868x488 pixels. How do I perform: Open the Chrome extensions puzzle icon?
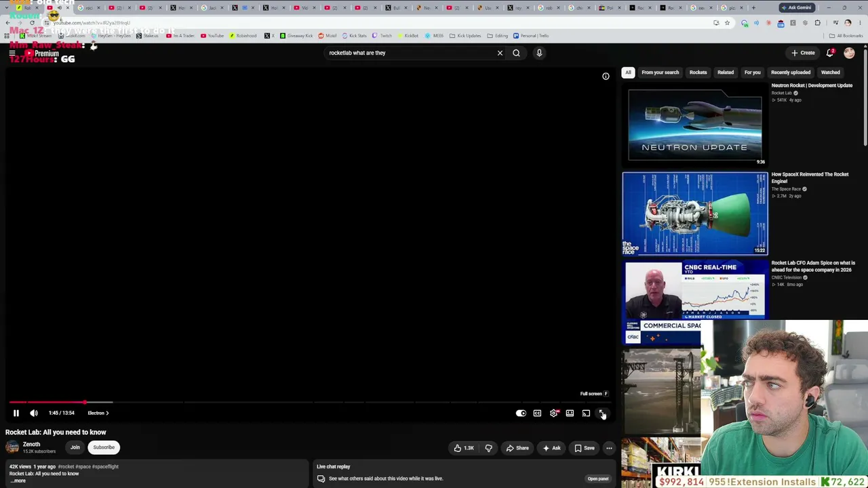point(817,23)
